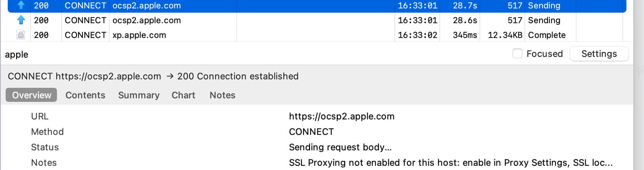Click the SSL Proxying not enabled note

[451, 163]
